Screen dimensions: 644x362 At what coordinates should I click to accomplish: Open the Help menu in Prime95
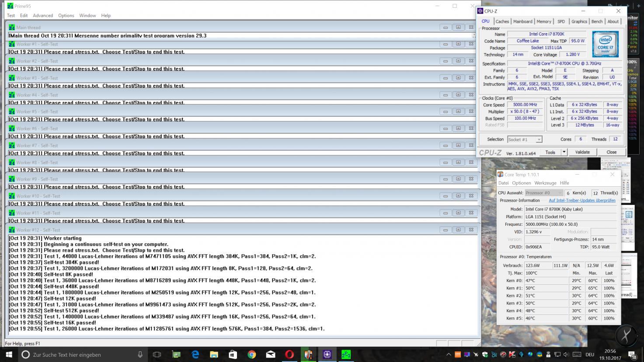(106, 15)
